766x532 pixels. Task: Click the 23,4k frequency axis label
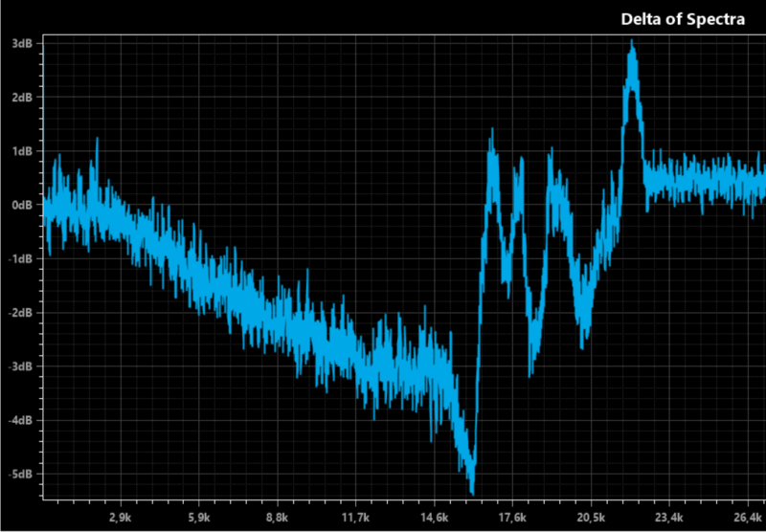click(669, 517)
